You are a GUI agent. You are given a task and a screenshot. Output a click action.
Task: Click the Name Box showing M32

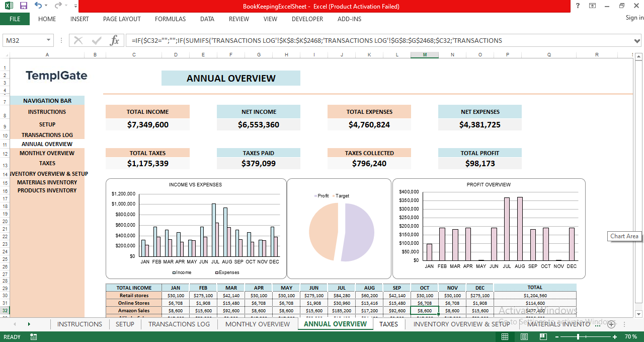[x=24, y=40]
